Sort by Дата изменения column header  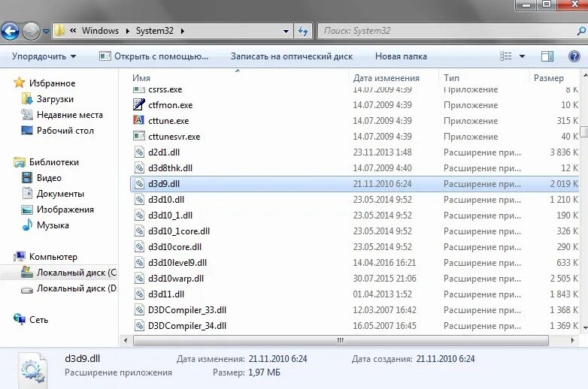tap(386, 78)
